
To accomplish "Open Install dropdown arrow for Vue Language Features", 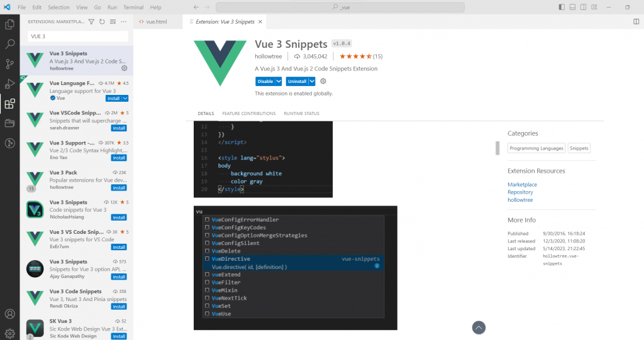I will click(125, 99).
